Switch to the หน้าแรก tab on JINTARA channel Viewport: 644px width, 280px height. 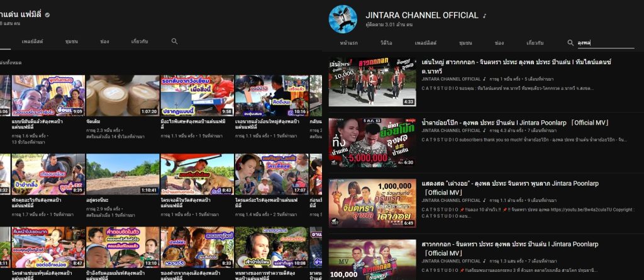pos(348,43)
